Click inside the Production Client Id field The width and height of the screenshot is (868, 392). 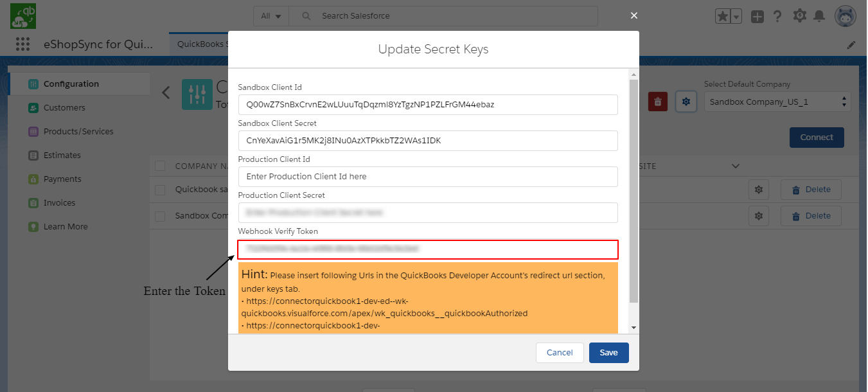pos(427,177)
